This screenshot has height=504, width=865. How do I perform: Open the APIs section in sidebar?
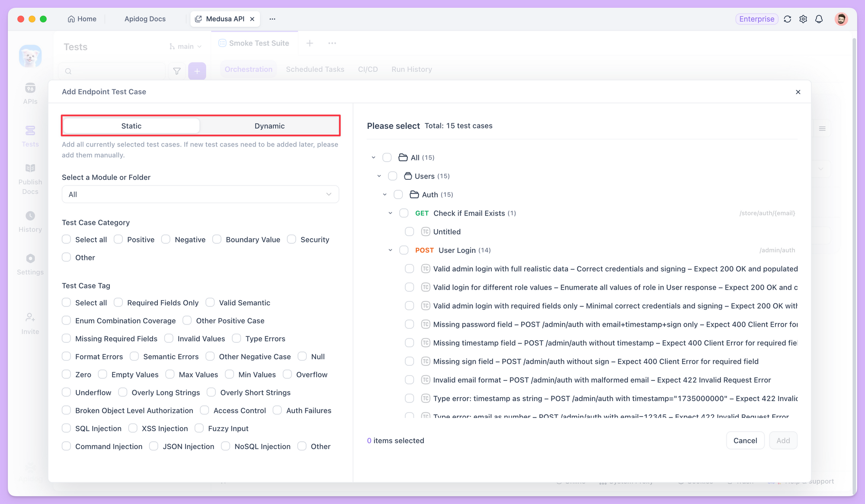click(30, 91)
